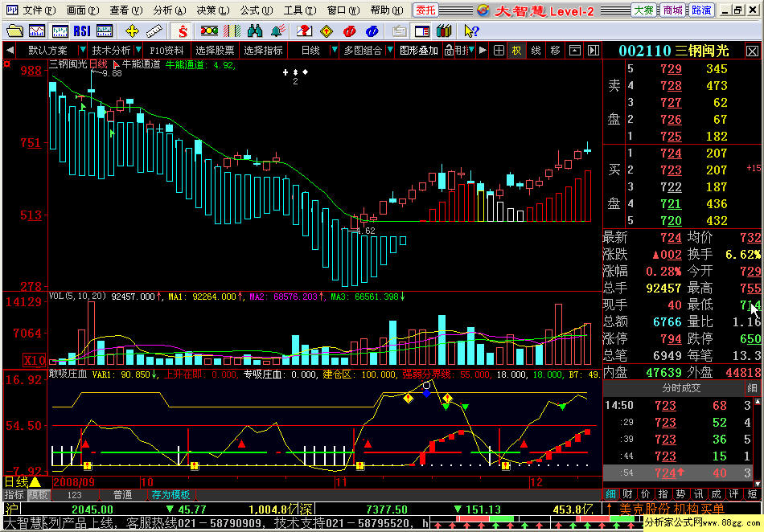Open the 帮助(H) menu
The height and width of the screenshot is (532, 764).
[x=387, y=10]
